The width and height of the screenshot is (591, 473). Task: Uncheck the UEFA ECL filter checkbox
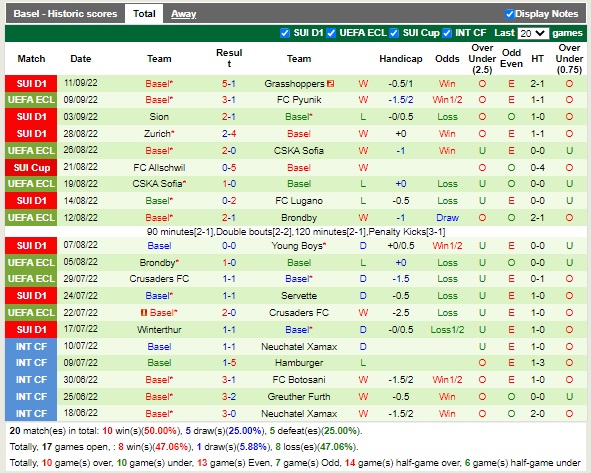coord(331,33)
